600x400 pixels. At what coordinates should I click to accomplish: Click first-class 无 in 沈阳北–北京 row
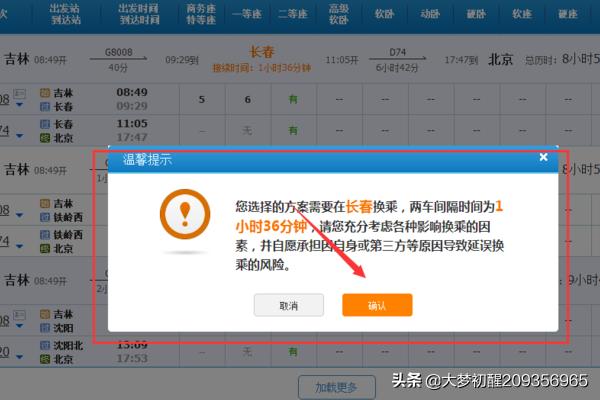click(248, 351)
